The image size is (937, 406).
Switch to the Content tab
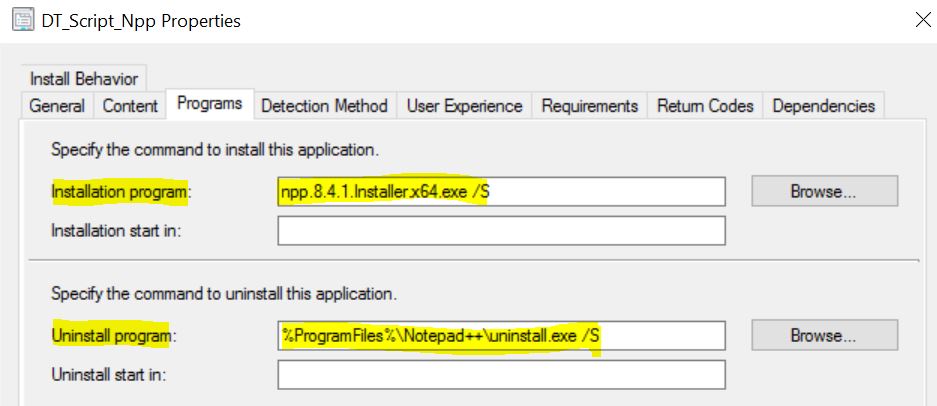[130, 106]
